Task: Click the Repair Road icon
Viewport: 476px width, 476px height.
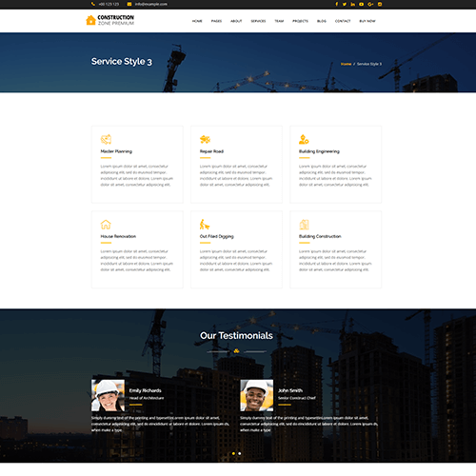Action: coord(205,139)
